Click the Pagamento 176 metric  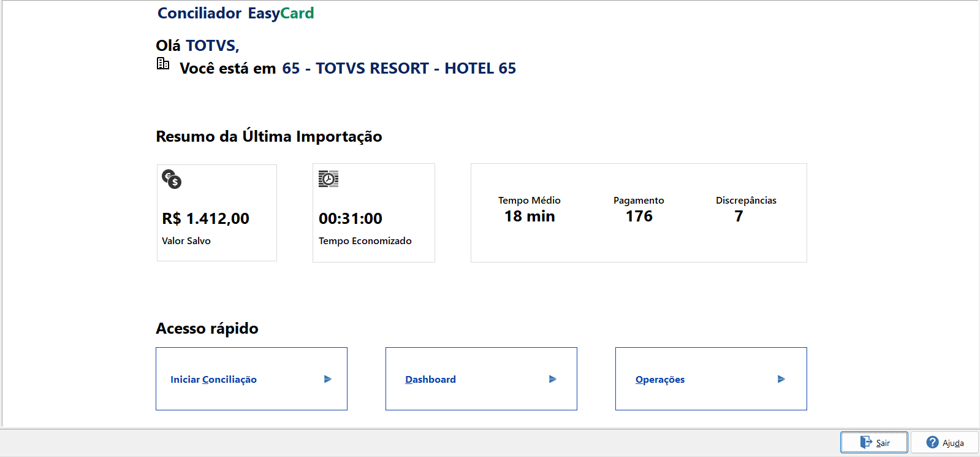639,216
